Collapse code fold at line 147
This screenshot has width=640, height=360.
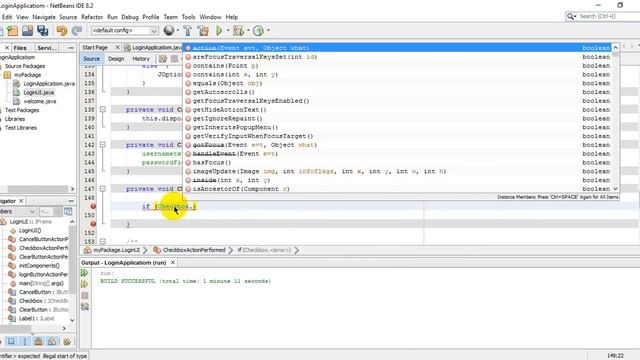(102, 189)
